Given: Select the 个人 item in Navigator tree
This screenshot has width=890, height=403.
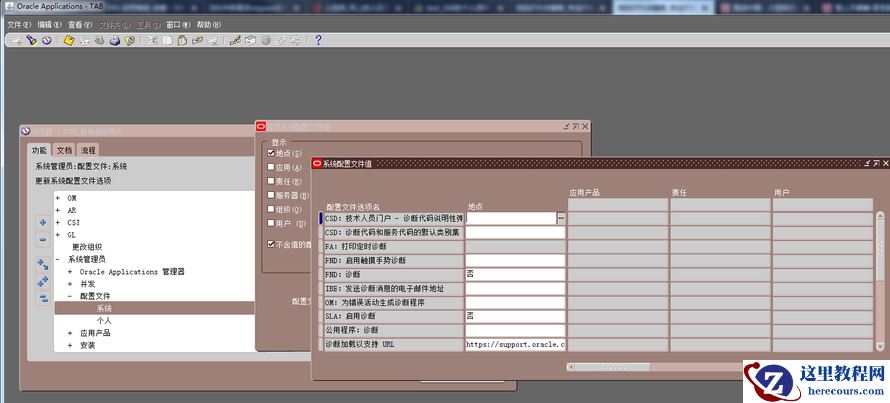Looking at the screenshot, I should coord(104,321).
